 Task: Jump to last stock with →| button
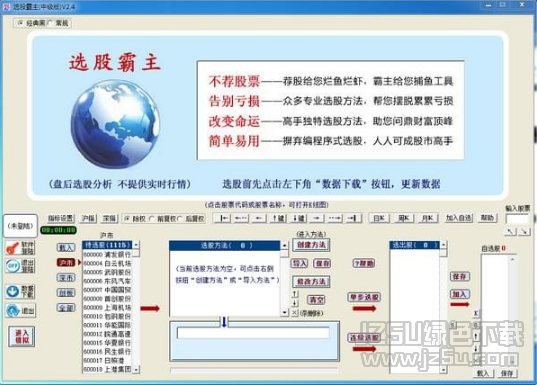coord(353,218)
